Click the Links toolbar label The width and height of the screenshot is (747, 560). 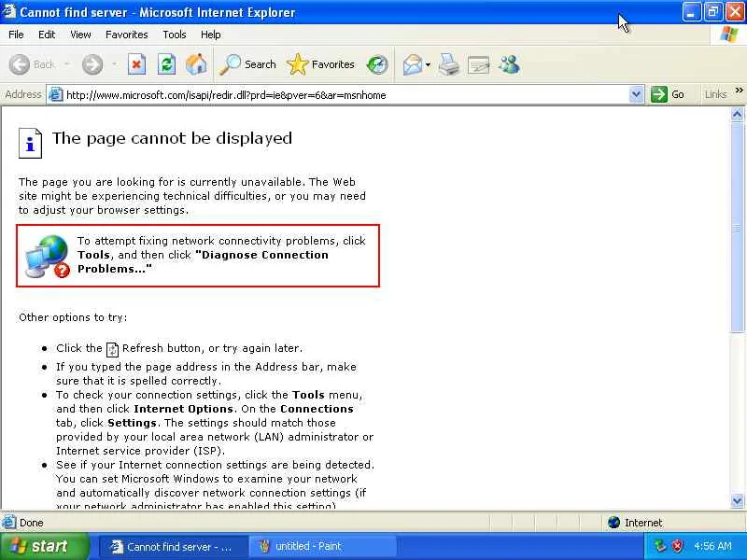click(x=715, y=94)
